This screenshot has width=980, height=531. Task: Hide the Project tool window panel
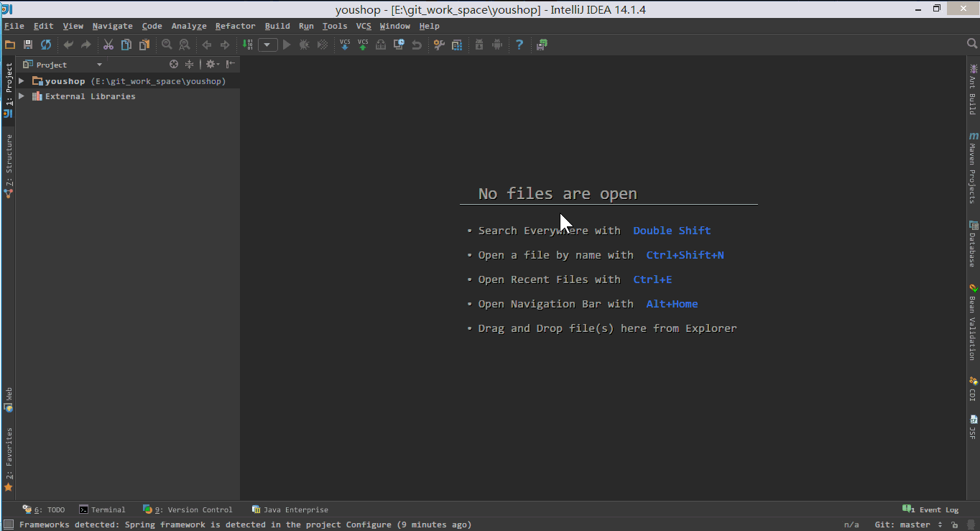tap(231, 65)
